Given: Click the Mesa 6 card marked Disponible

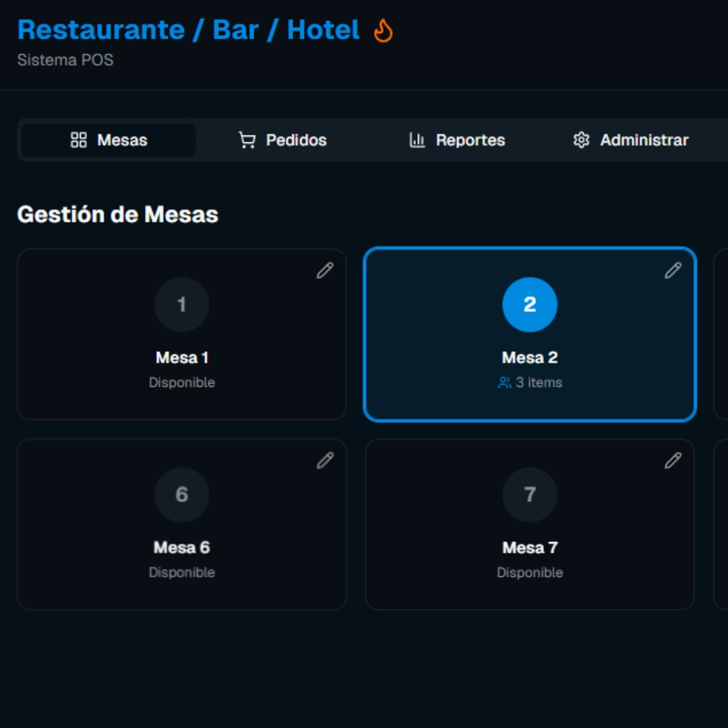Looking at the screenshot, I should point(182,525).
